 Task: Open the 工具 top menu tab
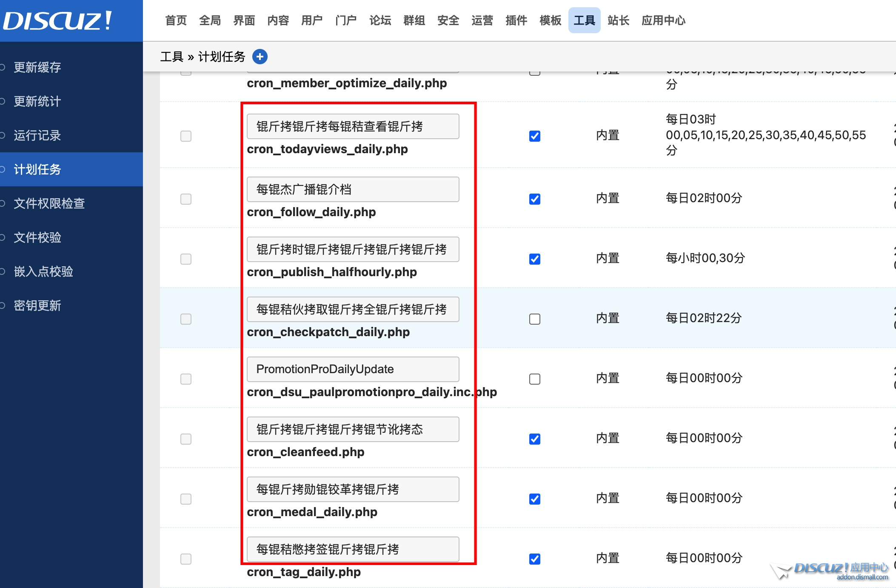coord(584,20)
